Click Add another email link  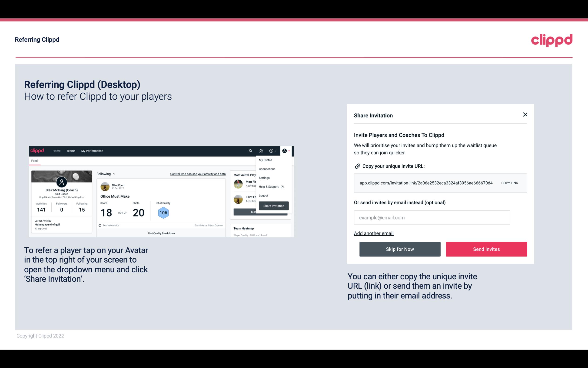[x=373, y=233]
